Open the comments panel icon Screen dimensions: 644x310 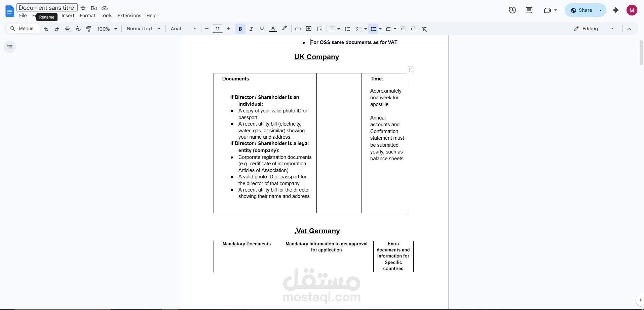(x=529, y=10)
